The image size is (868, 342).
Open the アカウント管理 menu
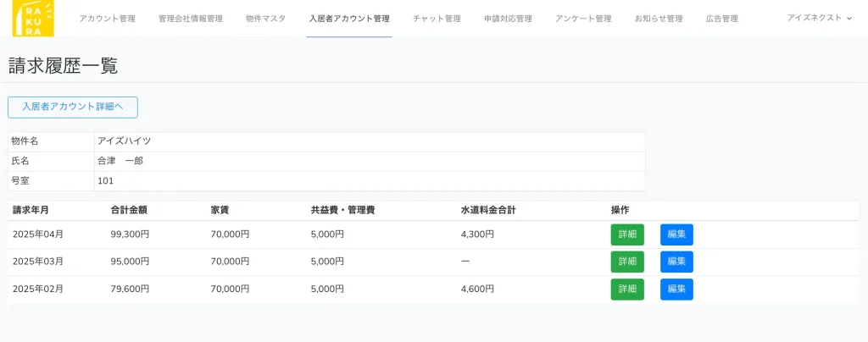107,19
